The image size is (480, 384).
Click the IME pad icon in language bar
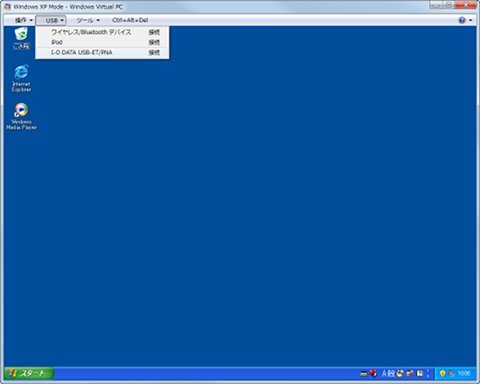(399, 374)
